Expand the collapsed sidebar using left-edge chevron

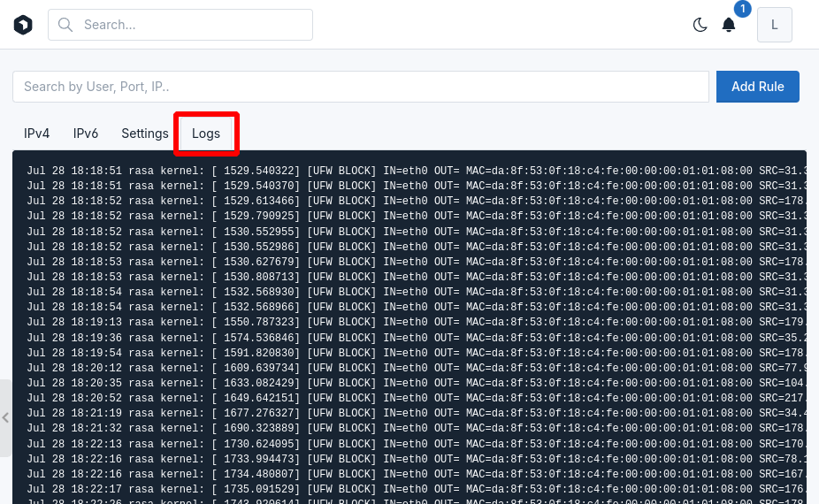[5, 417]
